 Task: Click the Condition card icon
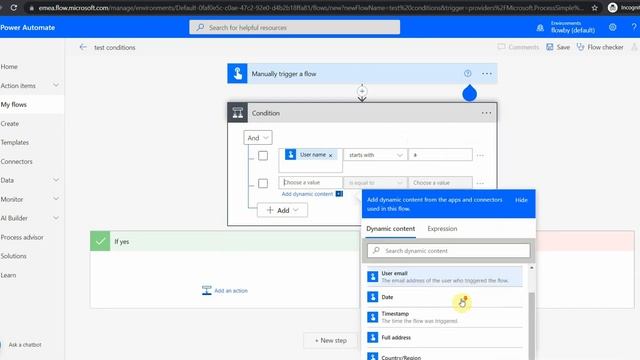[238, 113]
